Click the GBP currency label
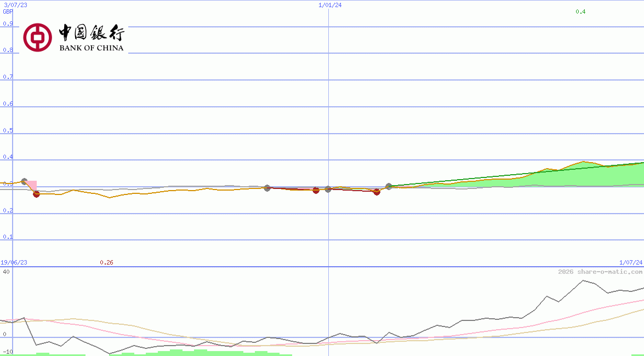 [x=8, y=12]
